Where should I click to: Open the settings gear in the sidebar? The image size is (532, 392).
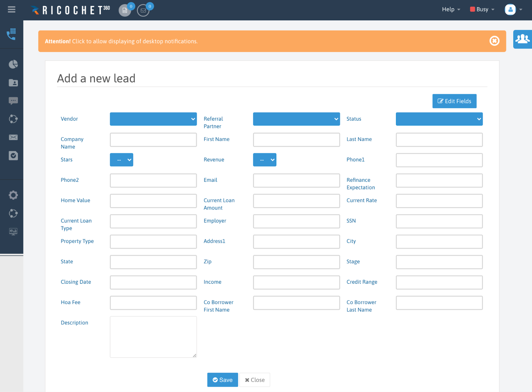coord(13,195)
